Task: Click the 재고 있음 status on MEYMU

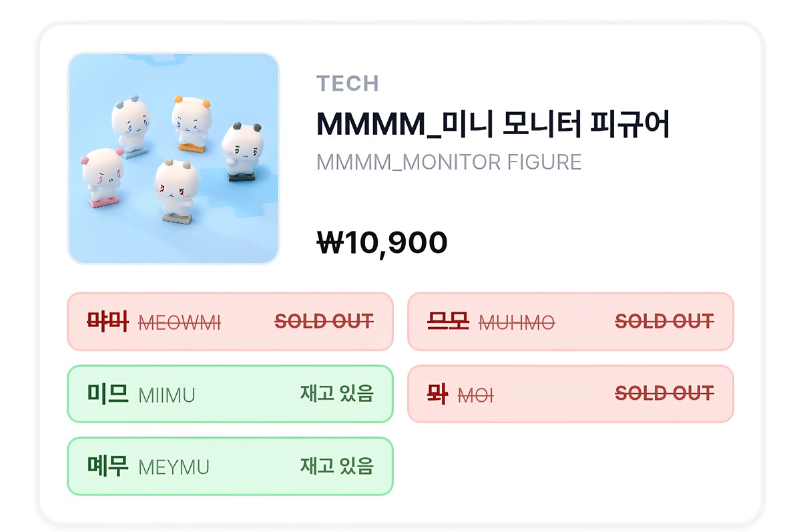Action: pos(336,465)
